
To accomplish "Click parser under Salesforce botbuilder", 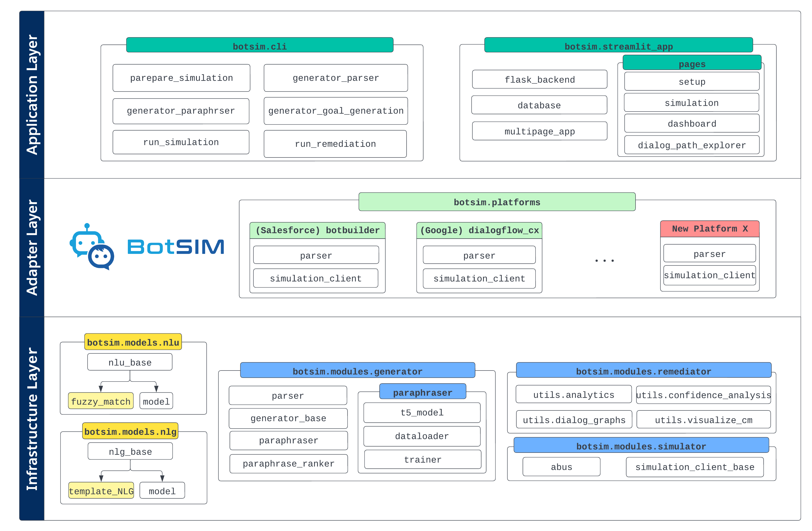I will pos(316,255).
